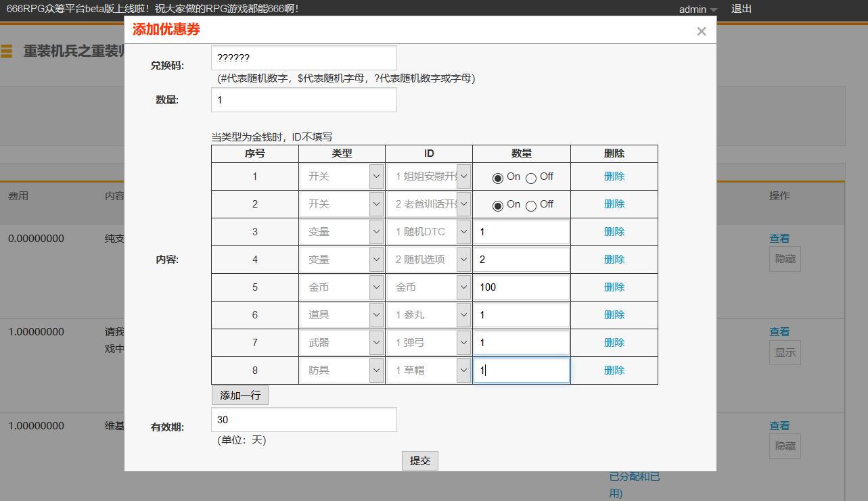Delete row 6 参丸
Screen dimensions: 868x501
614,315
